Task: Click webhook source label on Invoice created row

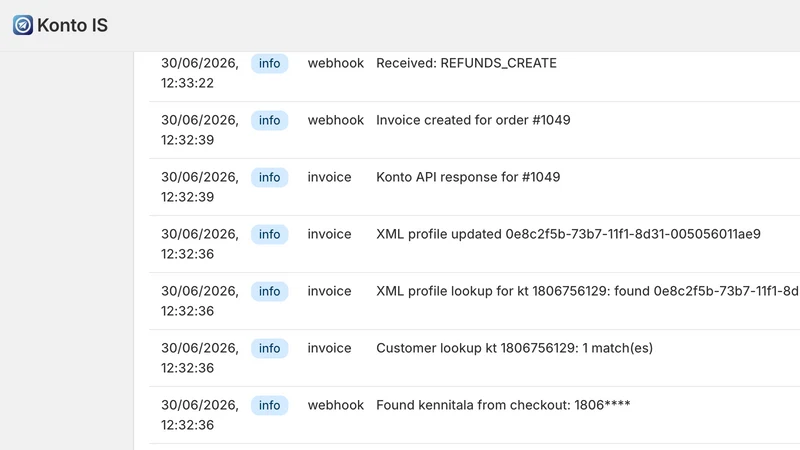Action: click(x=336, y=120)
